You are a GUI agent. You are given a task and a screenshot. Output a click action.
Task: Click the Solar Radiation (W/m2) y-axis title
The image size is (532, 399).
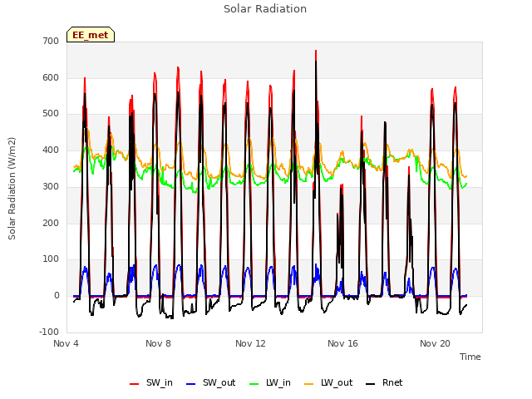(12, 189)
